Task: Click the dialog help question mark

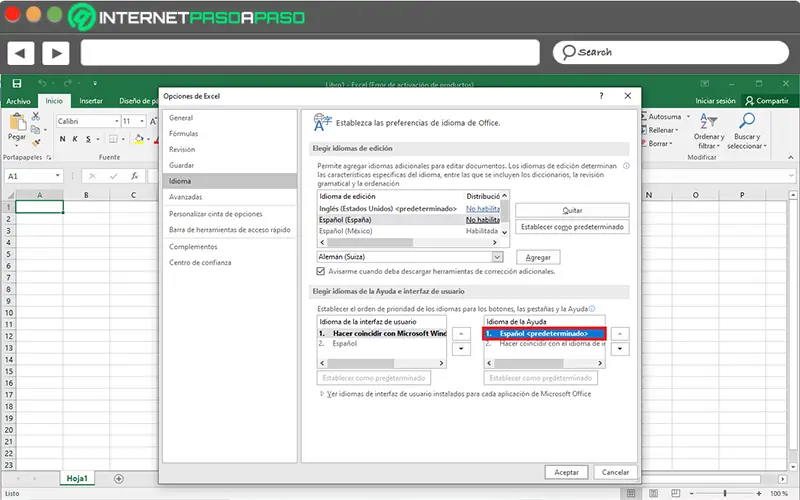Action: (602, 96)
